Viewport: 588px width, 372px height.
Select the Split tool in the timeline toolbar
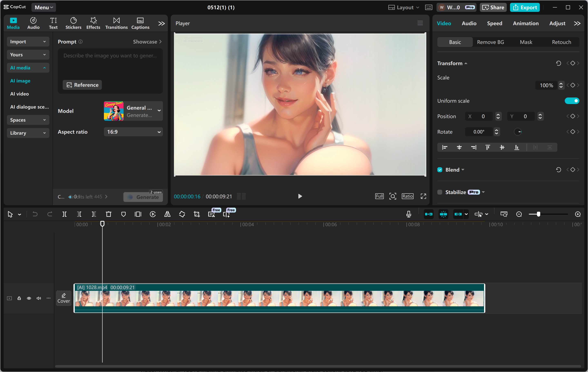65,214
